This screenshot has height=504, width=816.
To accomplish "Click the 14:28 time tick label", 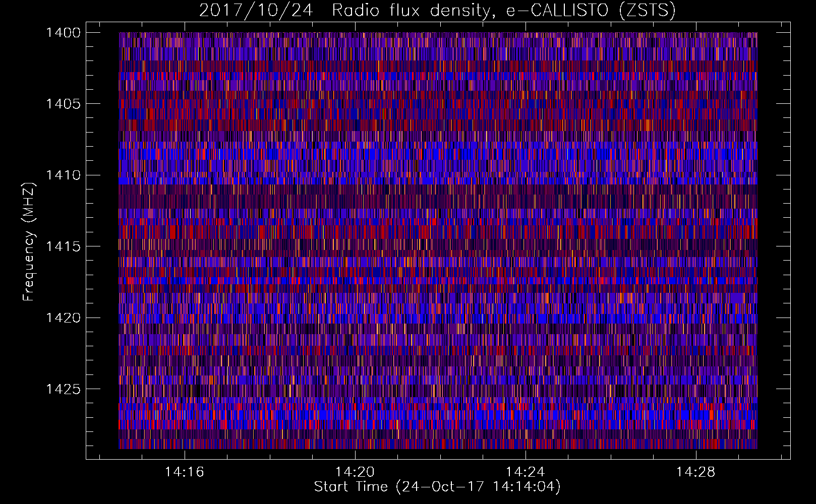I will [696, 472].
